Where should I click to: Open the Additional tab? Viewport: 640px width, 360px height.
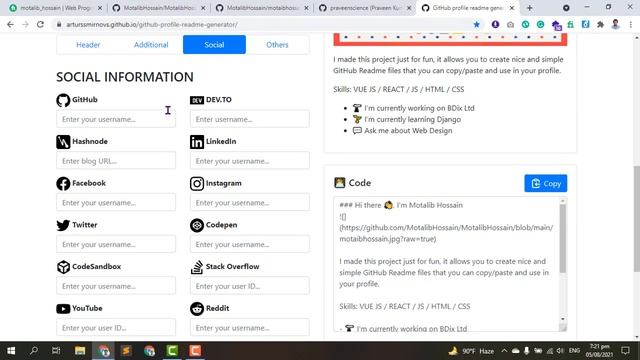151,44
